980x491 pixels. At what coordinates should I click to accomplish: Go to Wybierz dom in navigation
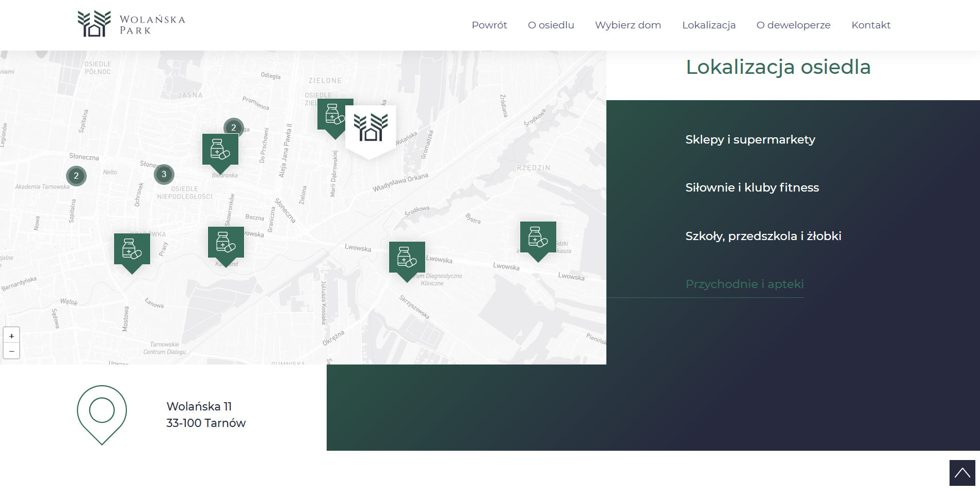pos(628,25)
